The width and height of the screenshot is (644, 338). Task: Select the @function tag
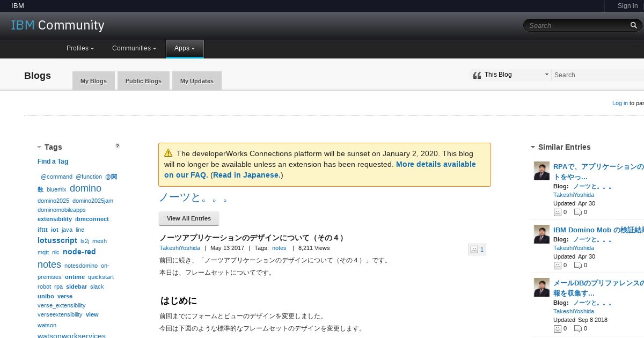tap(89, 177)
